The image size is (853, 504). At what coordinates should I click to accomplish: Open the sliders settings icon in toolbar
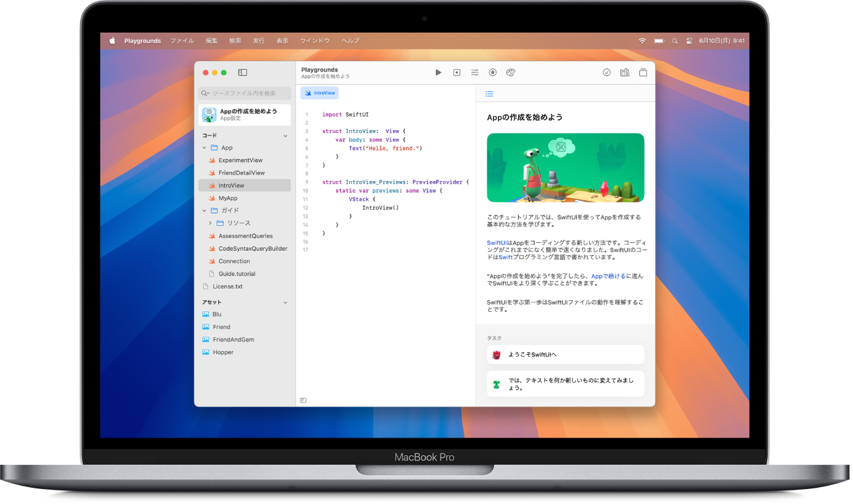(475, 73)
